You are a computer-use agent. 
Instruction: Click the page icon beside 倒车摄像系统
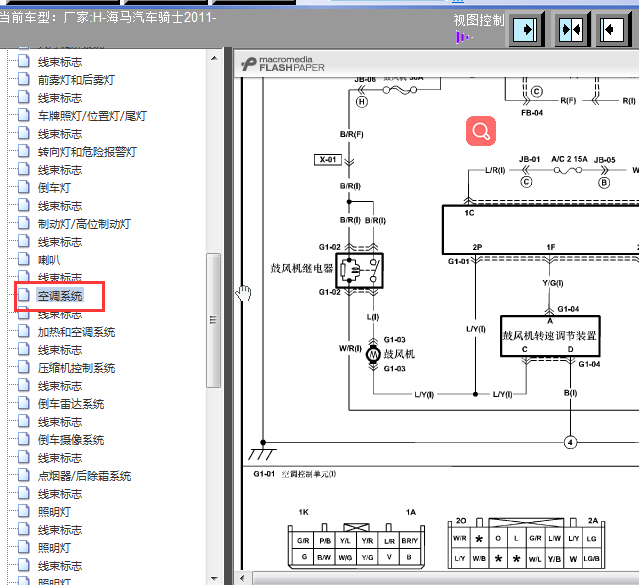coord(24,439)
